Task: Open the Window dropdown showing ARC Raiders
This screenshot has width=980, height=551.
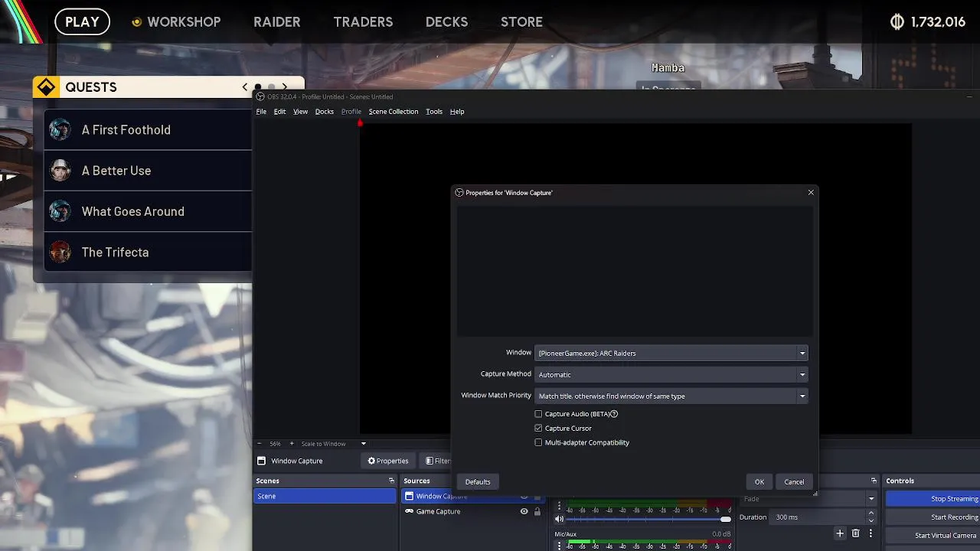Action: point(671,353)
